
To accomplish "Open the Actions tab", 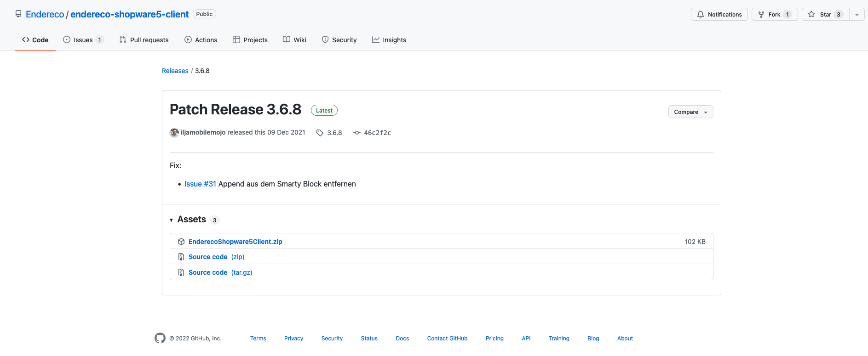I will [x=201, y=40].
